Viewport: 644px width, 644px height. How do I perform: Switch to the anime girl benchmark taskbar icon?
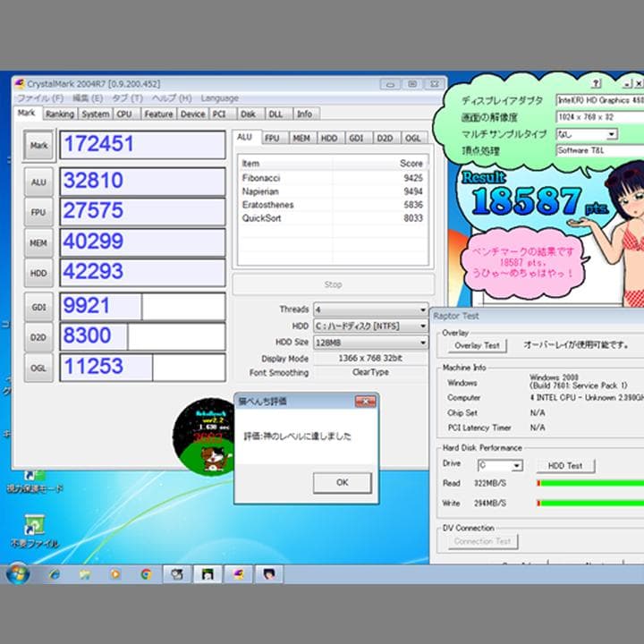click(269, 573)
